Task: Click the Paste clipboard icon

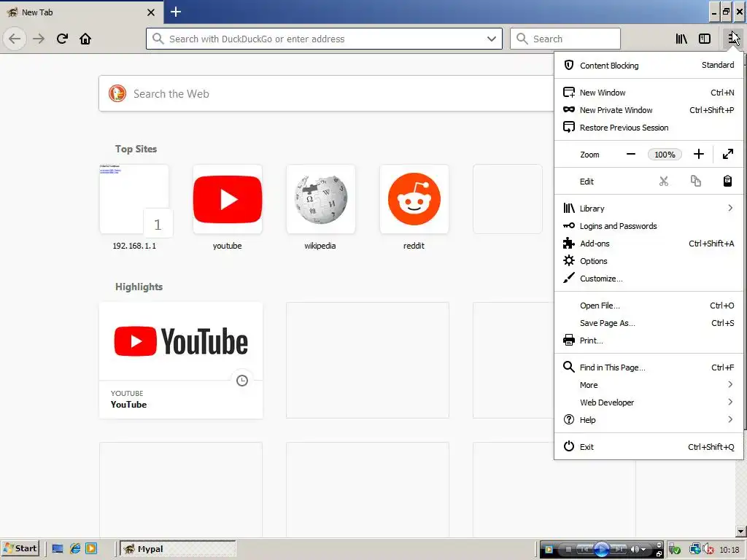Action: pyautogui.click(x=727, y=181)
